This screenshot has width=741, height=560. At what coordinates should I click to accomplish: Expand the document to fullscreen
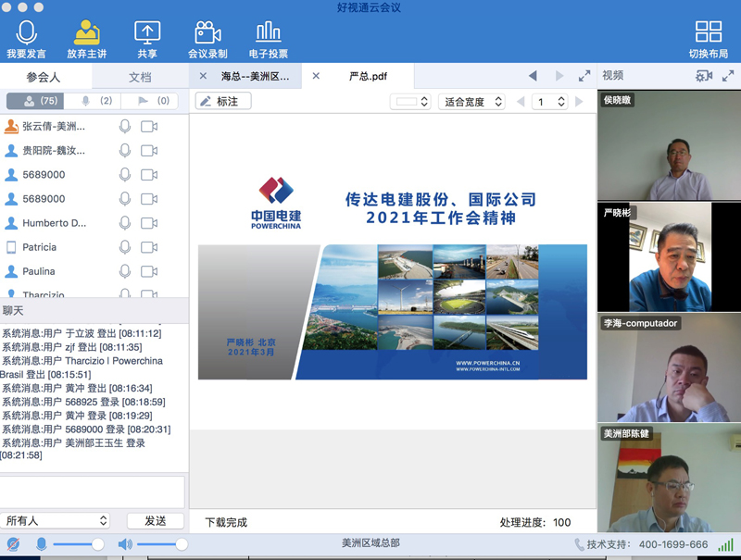[584, 76]
